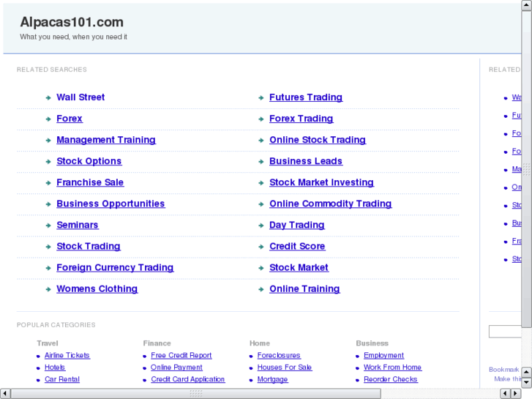Click the Business Leads link
This screenshot has width=532, height=399.
click(x=306, y=161)
